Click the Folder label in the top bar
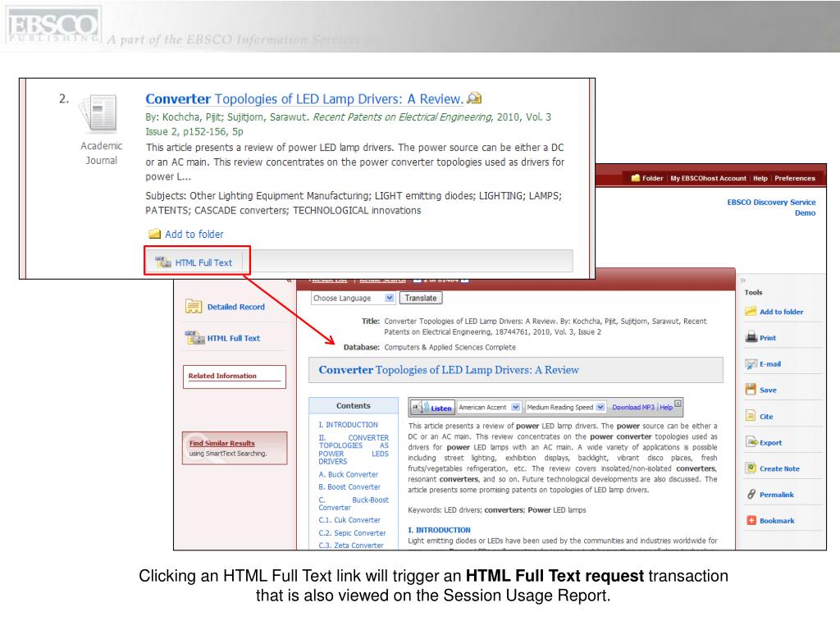 [652, 178]
